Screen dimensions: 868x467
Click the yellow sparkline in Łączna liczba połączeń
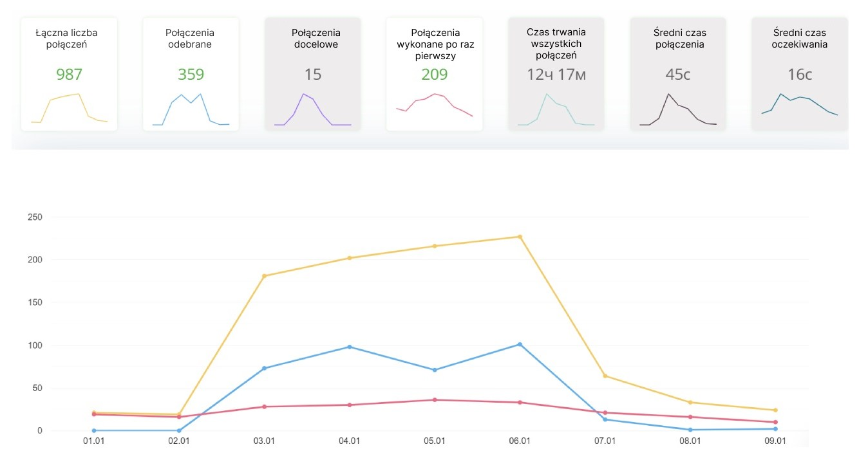click(69, 108)
